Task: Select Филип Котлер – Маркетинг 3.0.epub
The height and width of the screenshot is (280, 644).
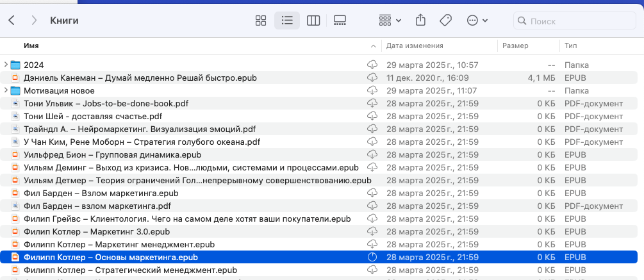Action: pyautogui.click(x=97, y=231)
